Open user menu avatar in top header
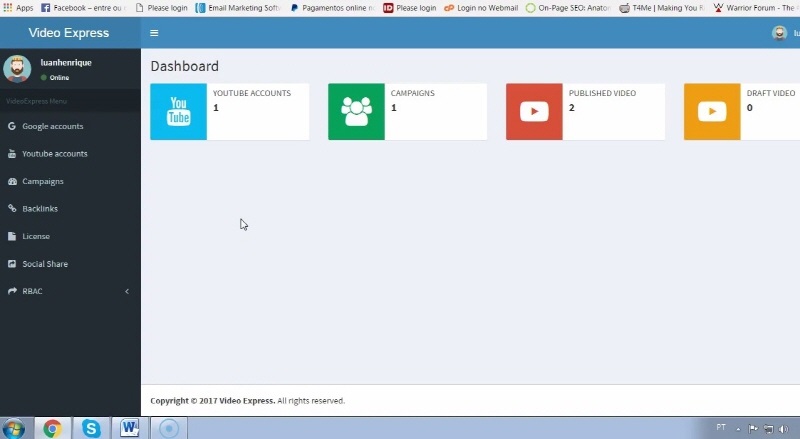Image resolution: width=800 pixels, height=439 pixels. point(779,33)
